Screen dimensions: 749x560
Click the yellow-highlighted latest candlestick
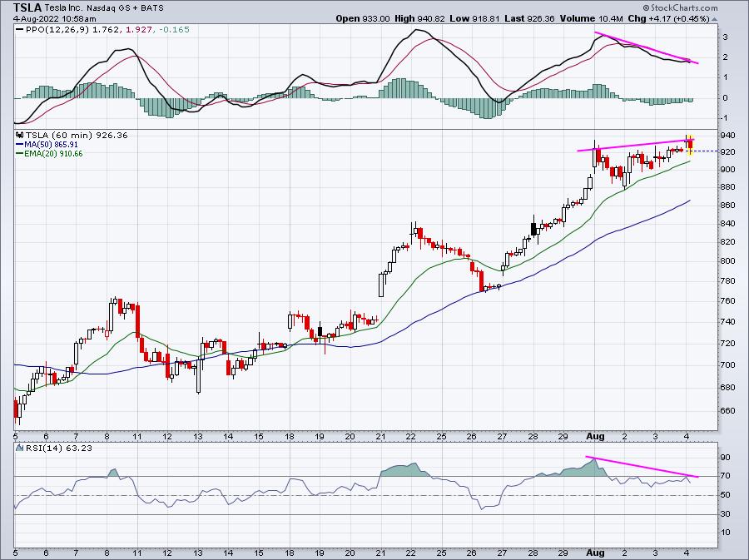[x=690, y=145]
